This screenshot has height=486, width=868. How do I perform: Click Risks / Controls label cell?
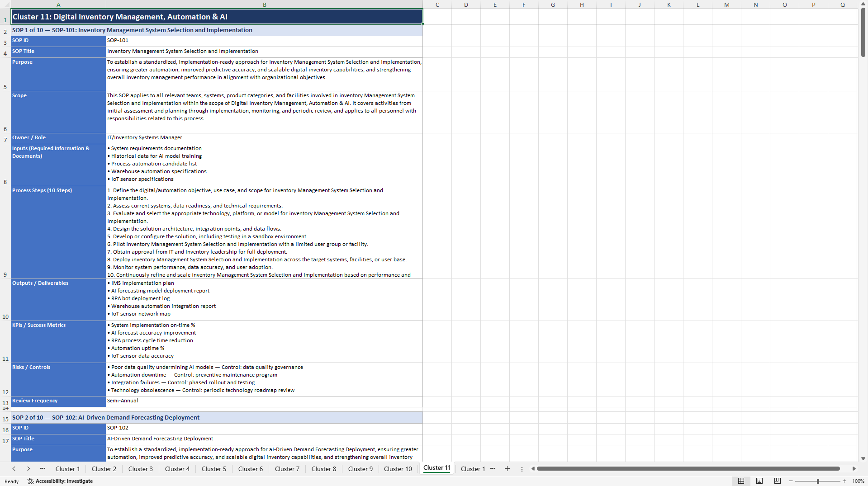[x=58, y=380]
